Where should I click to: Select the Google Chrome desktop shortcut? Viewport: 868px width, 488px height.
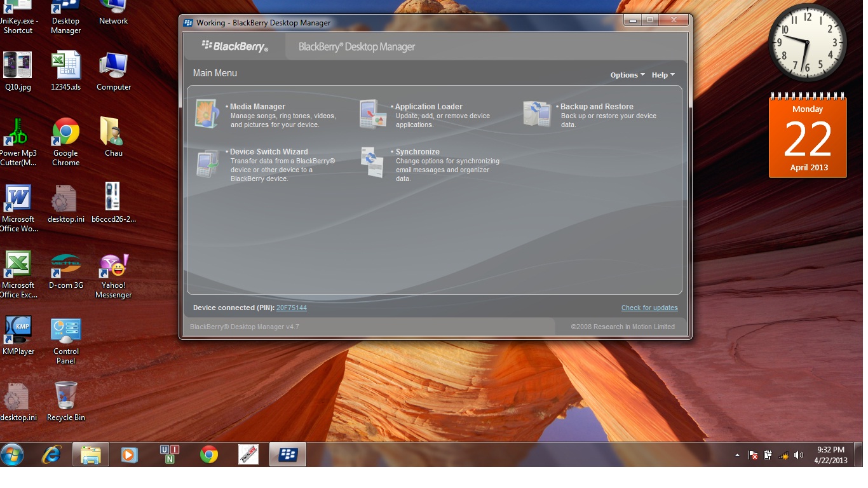66,142
